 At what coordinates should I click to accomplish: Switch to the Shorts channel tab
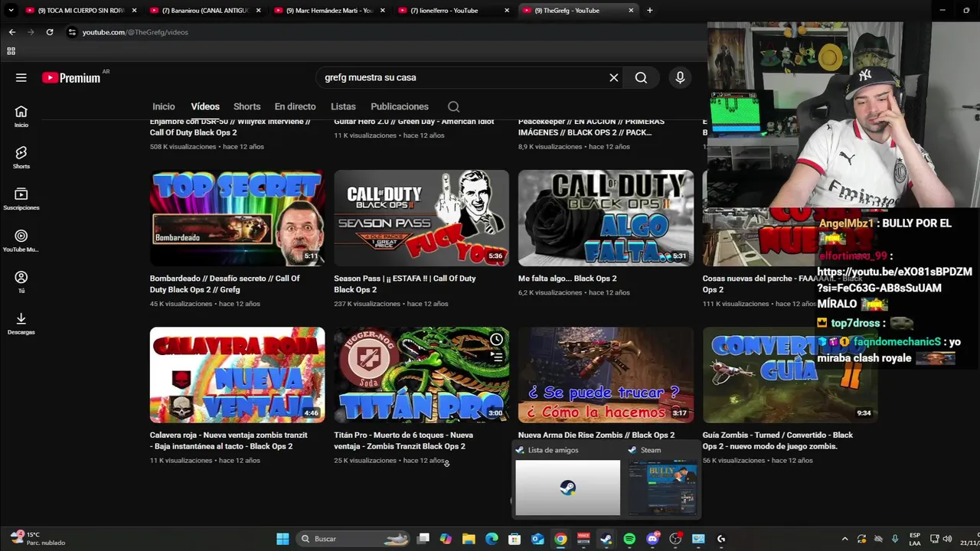pyautogui.click(x=247, y=106)
